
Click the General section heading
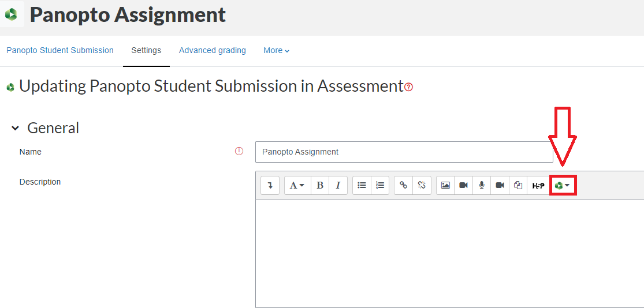[x=53, y=128]
